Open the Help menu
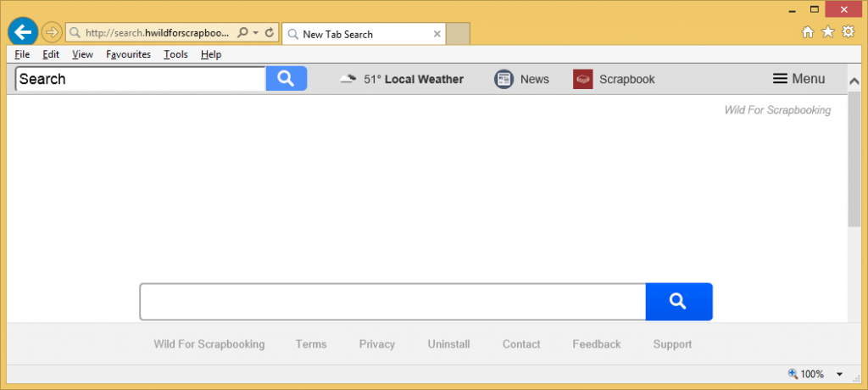Image resolution: width=868 pixels, height=390 pixels. coord(211,54)
